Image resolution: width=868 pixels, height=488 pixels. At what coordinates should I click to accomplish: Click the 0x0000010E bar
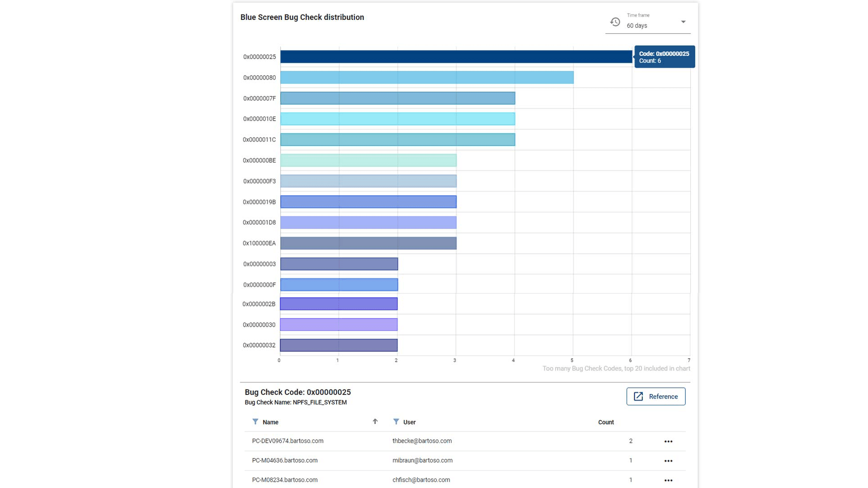click(x=397, y=119)
